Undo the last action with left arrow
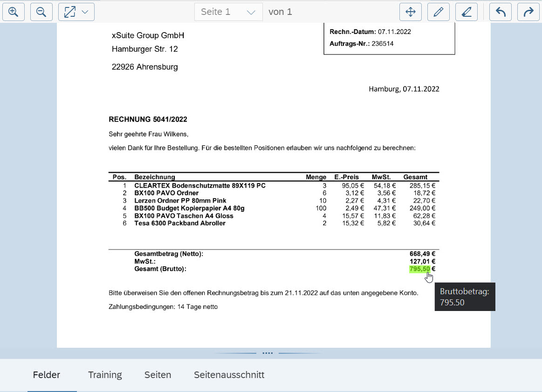Viewport: 542px width, 392px height. [x=501, y=12]
